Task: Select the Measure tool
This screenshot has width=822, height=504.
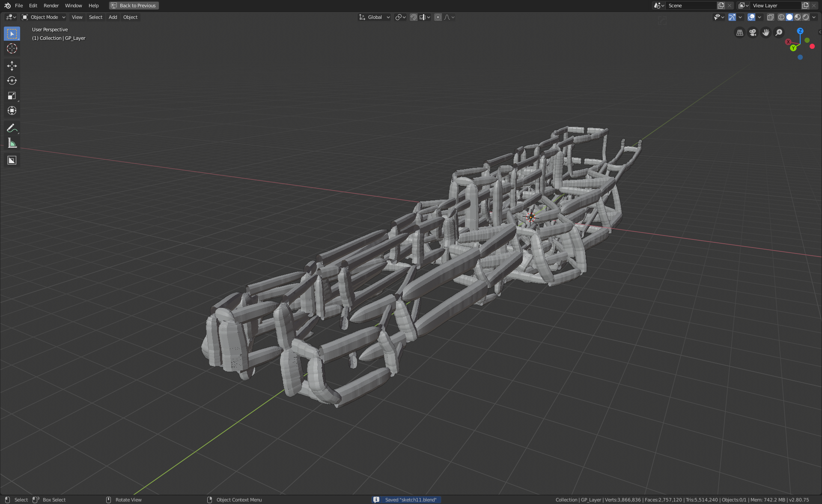Action: tap(12, 143)
